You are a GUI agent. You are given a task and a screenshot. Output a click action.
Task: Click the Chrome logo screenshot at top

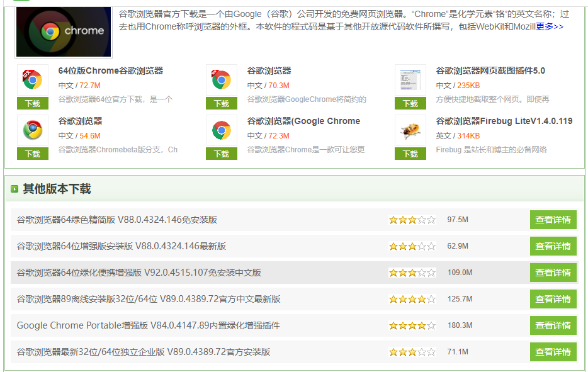(x=63, y=30)
